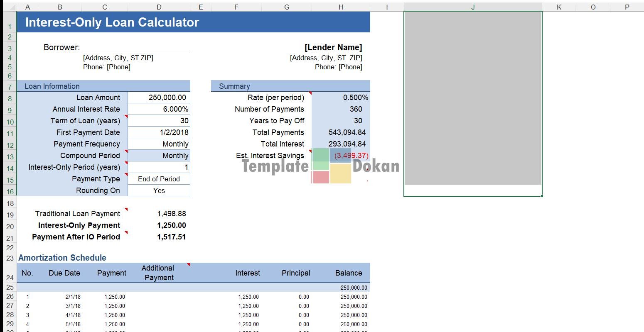Click the [Lender Name] placeholder text
This screenshot has width=644, height=332.
(x=333, y=47)
